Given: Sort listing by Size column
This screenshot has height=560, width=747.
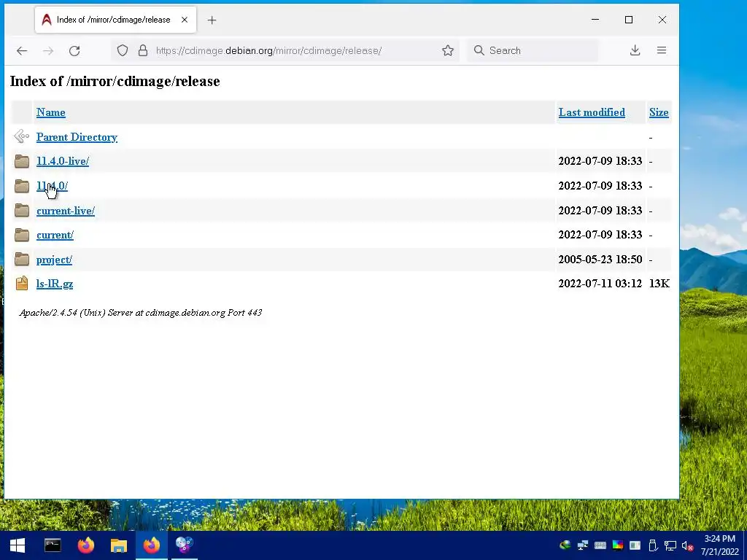Looking at the screenshot, I should [x=659, y=112].
